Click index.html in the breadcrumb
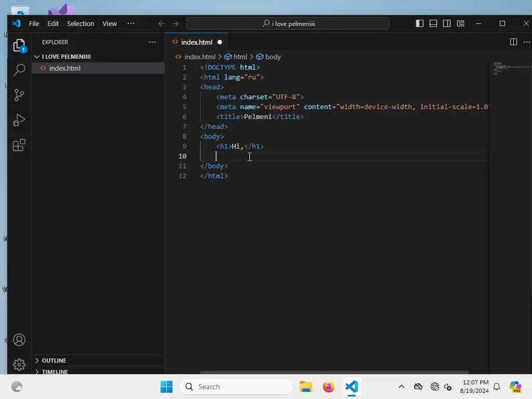532x399 pixels. click(x=199, y=57)
